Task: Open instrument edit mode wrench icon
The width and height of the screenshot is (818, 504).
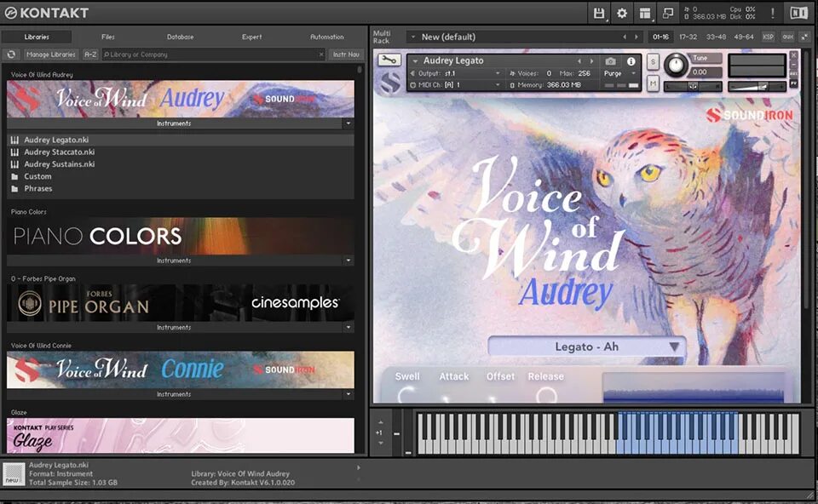Action: coord(389,60)
